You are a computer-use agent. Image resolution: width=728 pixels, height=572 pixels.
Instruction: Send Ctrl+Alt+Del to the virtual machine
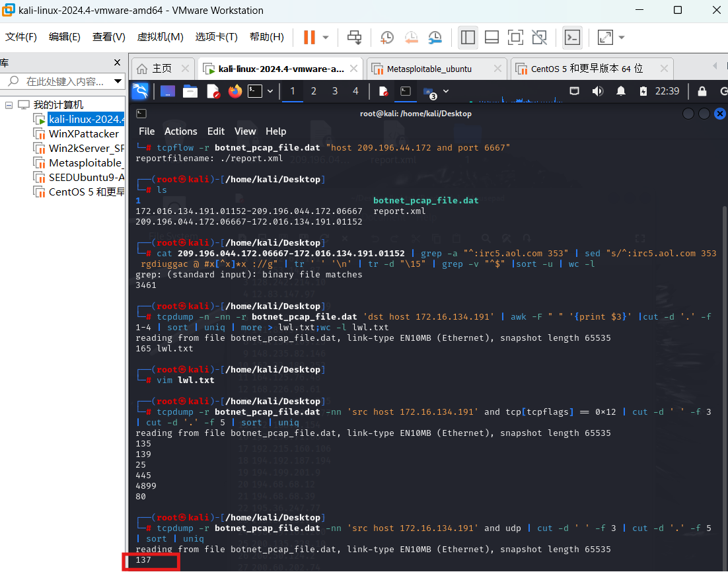(x=355, y=37)
